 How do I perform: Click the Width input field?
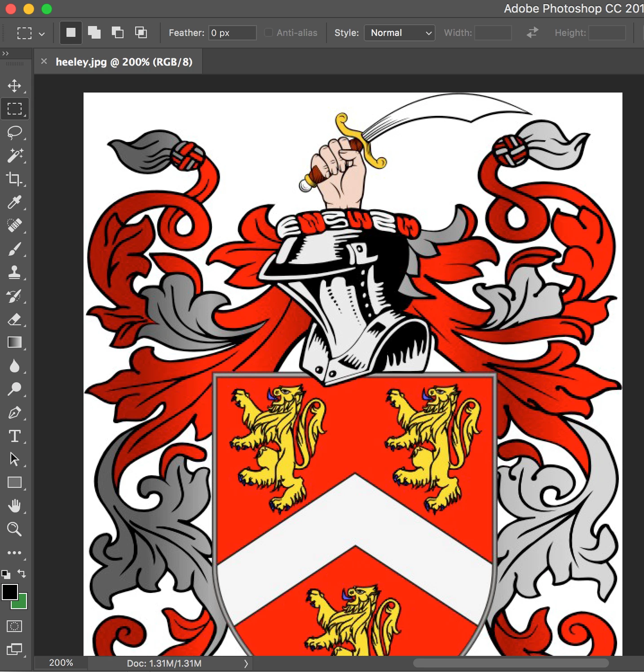pos(493,33)
